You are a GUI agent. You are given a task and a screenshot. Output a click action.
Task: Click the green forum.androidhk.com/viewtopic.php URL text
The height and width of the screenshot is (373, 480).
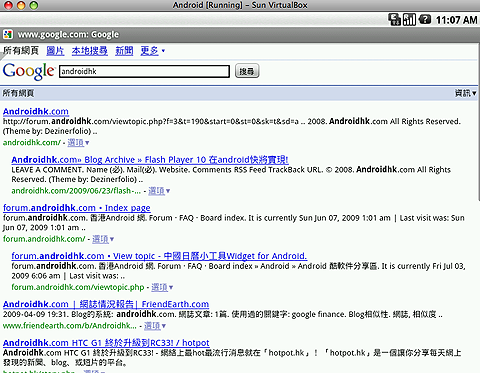pyautogui.click(x=78, y=287)
